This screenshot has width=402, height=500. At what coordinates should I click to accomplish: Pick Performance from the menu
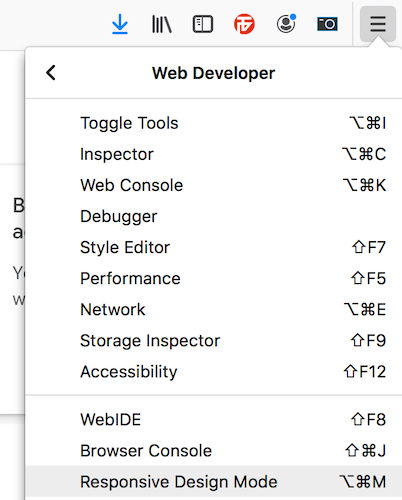click(x=214, y=278)
